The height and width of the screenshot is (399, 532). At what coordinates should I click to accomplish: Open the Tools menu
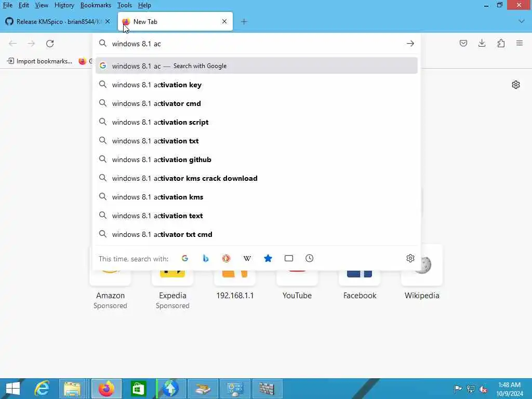pos(125,5)
